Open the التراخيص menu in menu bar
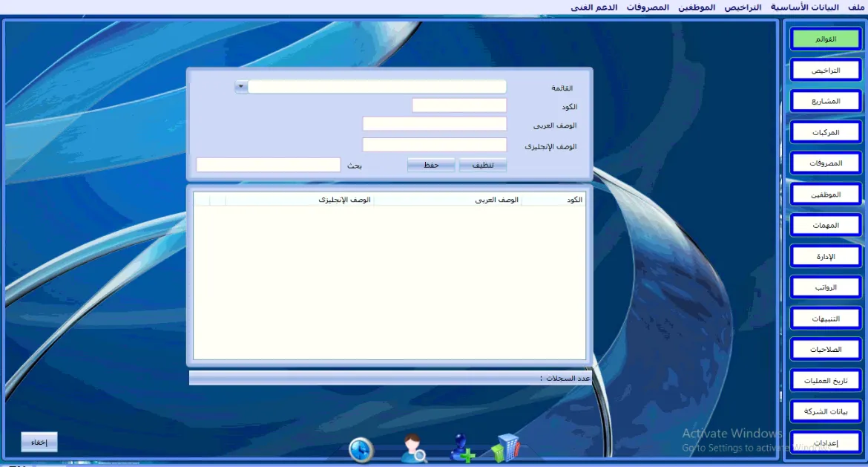868x467 pixels. click(x=743, y=7)
